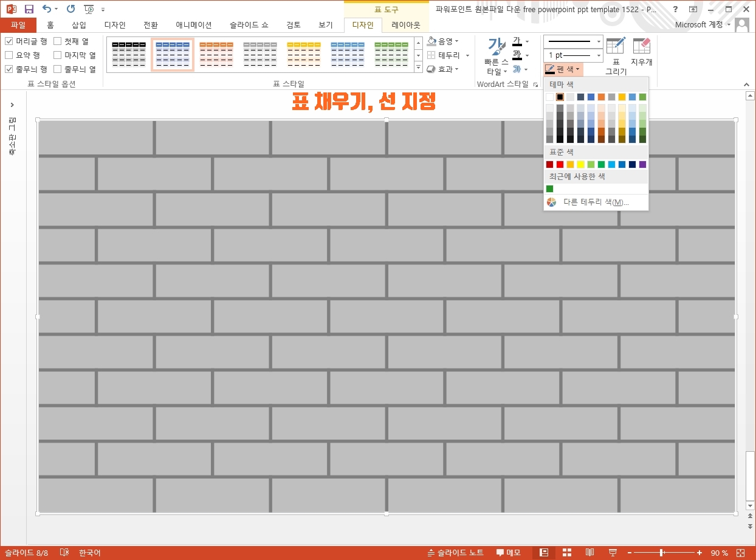
Task: Select the Draw Table (표 그리기) tool
Action: pyautogui.click(x=616, y=56)
